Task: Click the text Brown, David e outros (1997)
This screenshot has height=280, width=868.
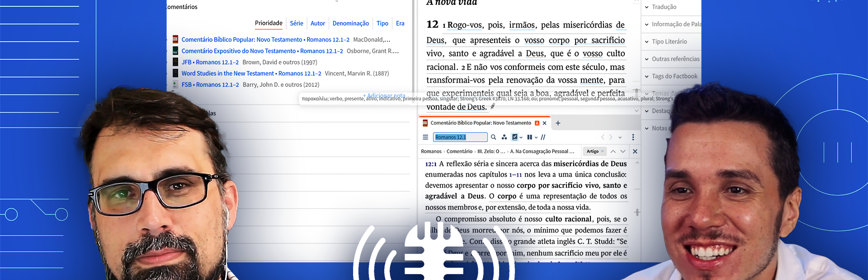Action: tap(280, 62)
